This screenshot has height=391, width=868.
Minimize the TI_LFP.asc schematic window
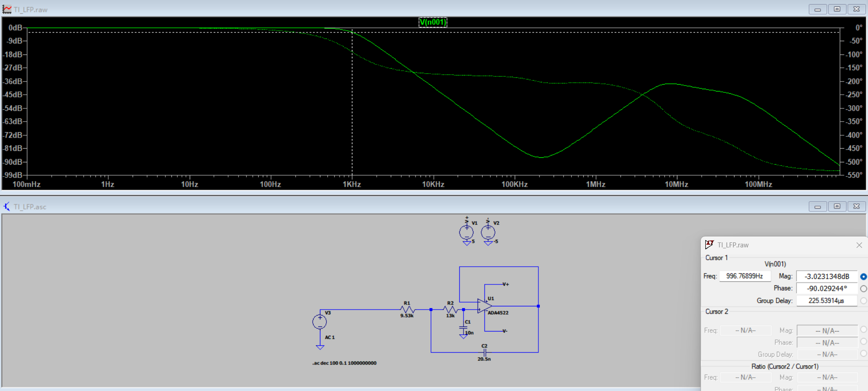click(817, 207)
